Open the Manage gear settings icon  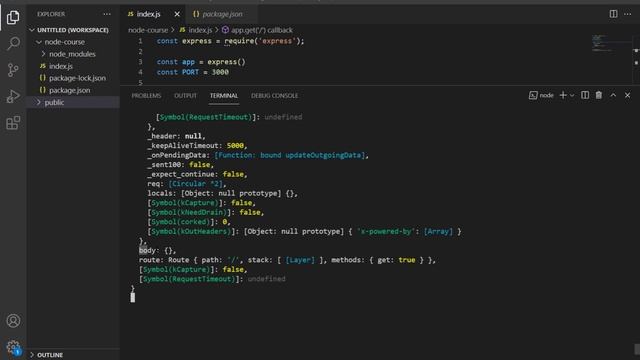coord(13,347)
